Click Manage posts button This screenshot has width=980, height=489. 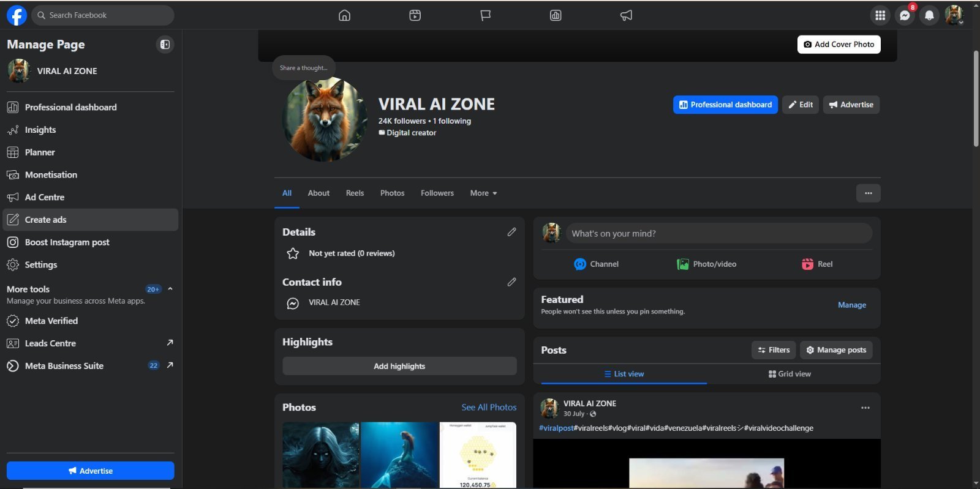pos(837,350)
